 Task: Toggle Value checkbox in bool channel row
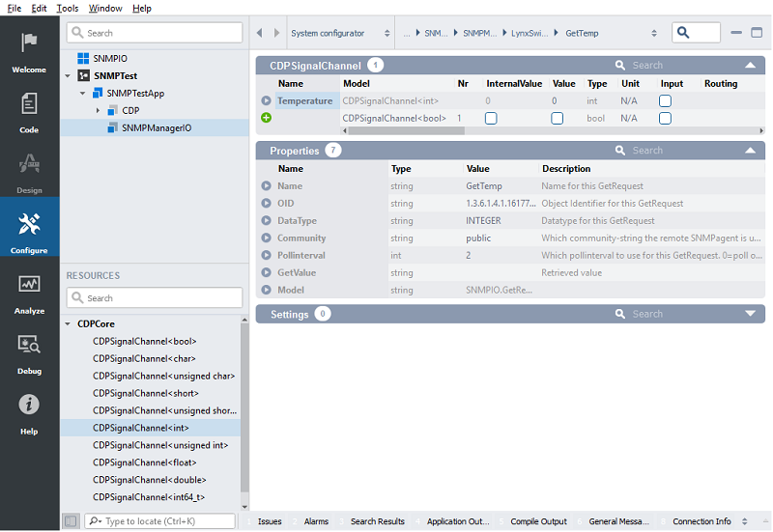[x=557, y=118]
